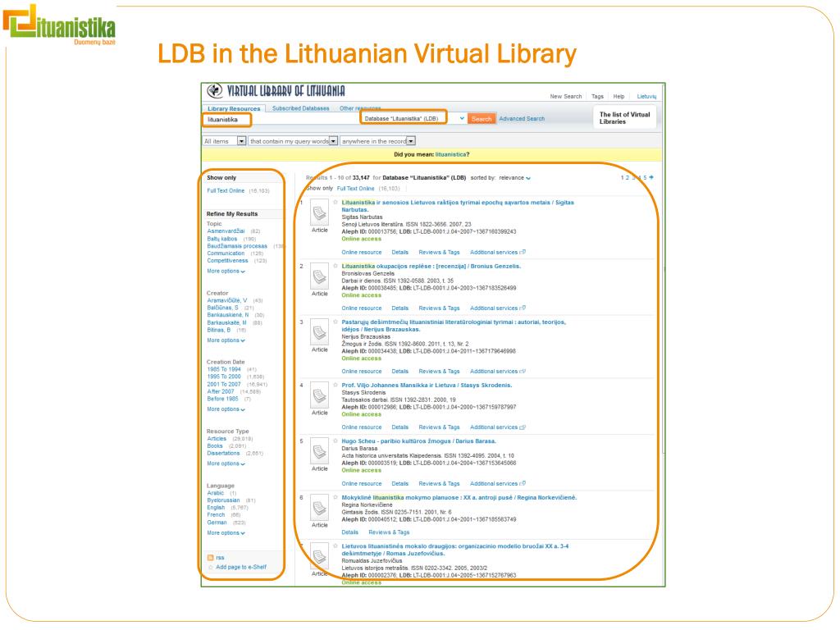Switch language via Lietuvių link
Viewport: 840px width, 630px height.
click(646, 97)
